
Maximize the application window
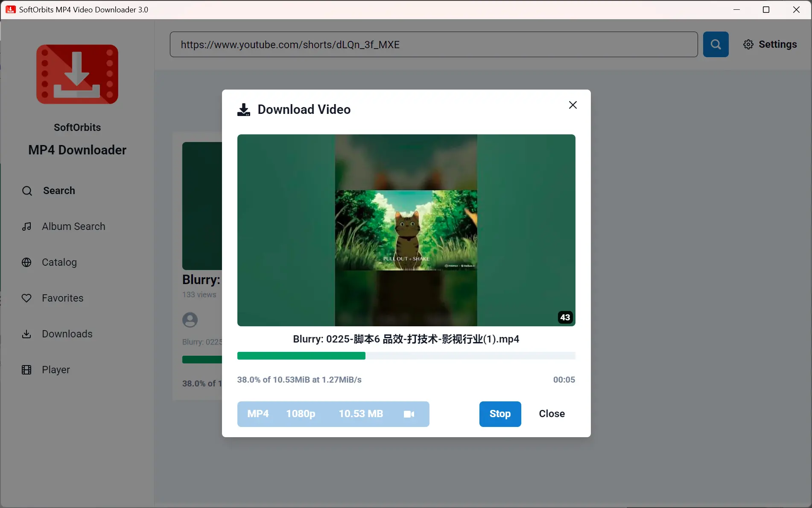pos(766,9)
